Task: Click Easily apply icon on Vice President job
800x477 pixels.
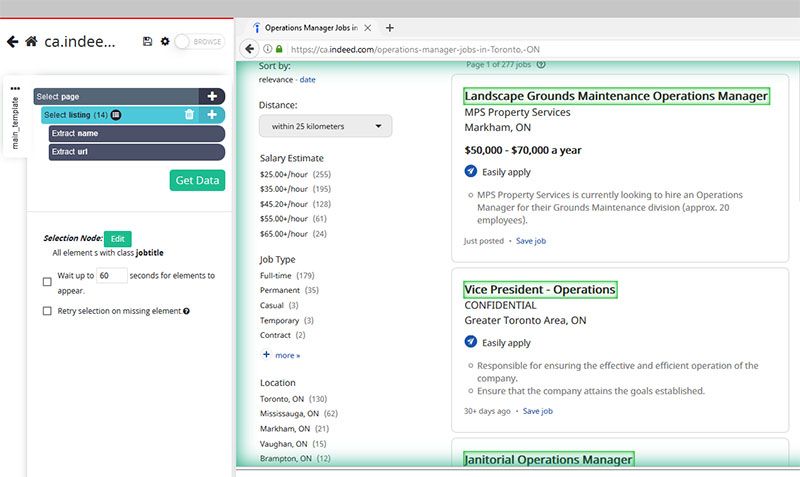Action: [x=470, y=342]
